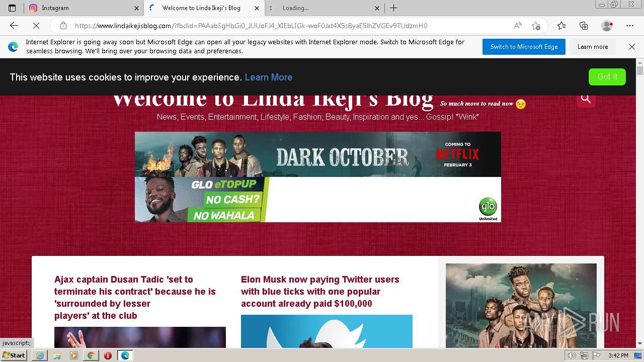Open the media player taskbar icon

click(74, 355)
